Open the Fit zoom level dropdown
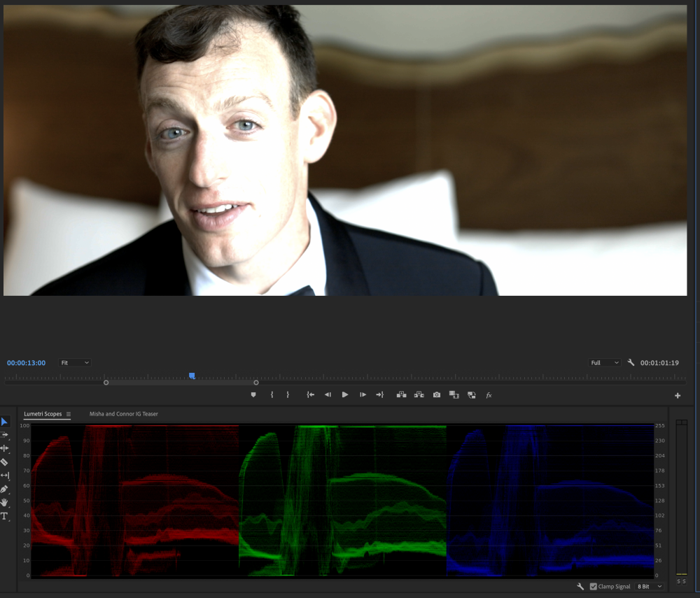 [74, 363]
